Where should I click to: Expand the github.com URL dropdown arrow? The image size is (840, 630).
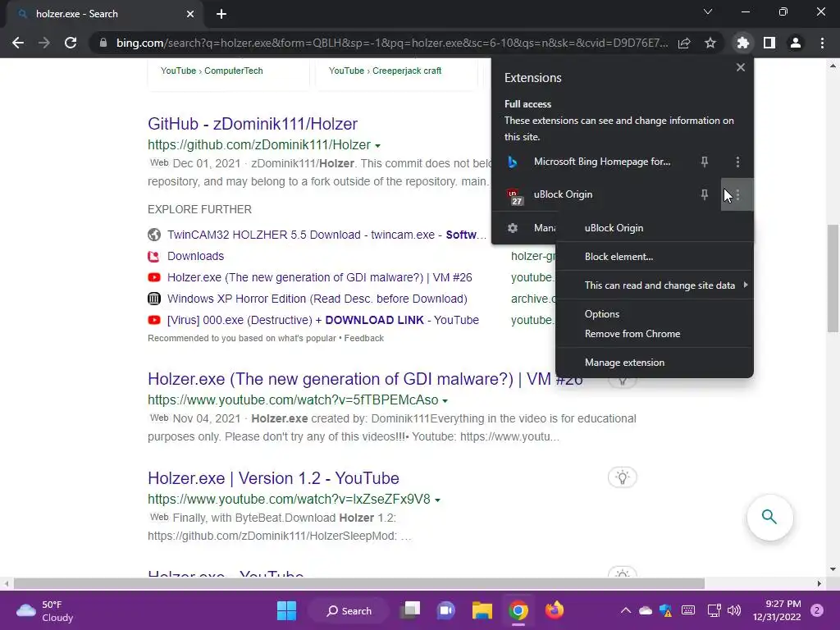377,146
